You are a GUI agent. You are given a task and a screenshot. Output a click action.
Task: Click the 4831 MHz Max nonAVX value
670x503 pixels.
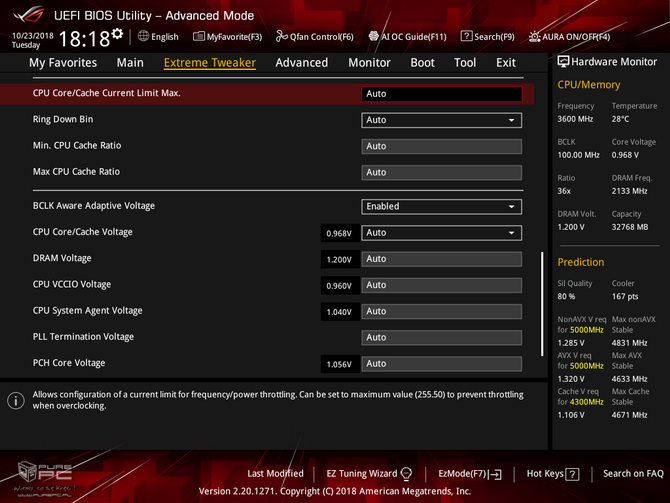(x=629, y=343)
